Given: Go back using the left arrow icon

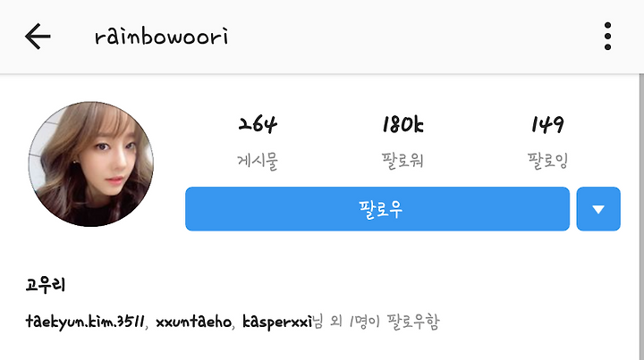Looking at the screenshot, I should (38, 37).
